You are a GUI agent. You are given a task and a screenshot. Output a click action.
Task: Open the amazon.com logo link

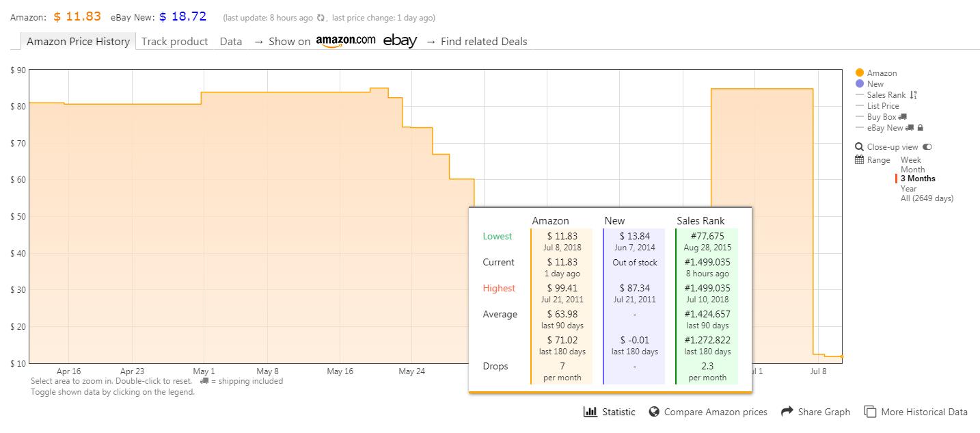click(345, 40)
